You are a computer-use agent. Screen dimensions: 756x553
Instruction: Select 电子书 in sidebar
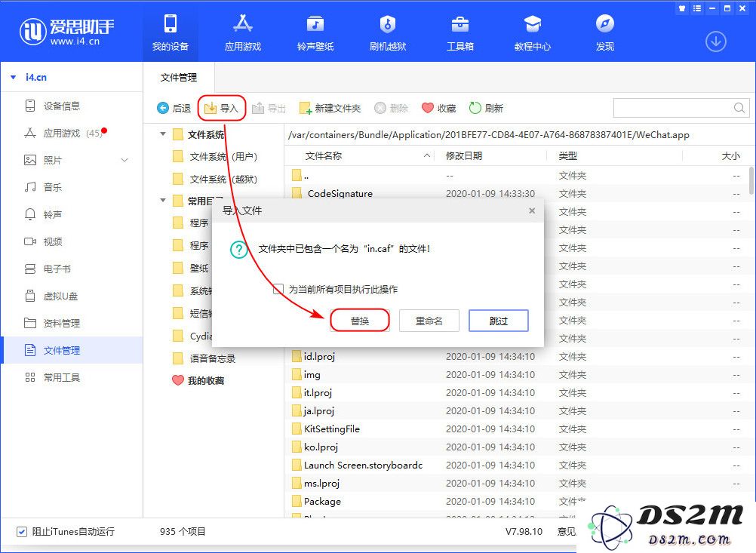click(72, 269)
